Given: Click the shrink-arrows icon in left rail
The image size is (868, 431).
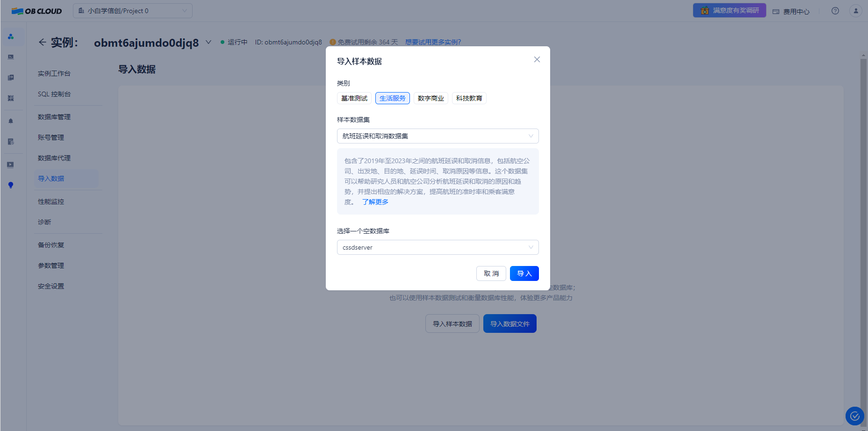Looking at the screenshot, I should [11, 98].
